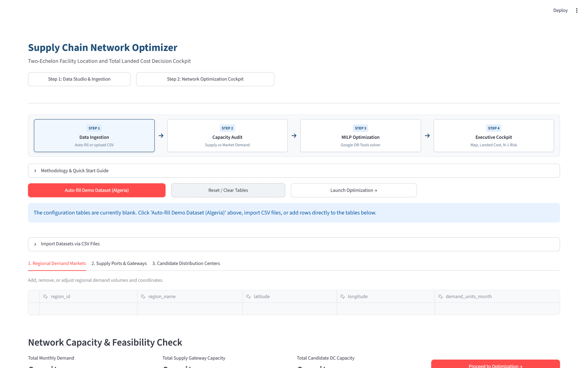
Task: Open the three-dot main menu
Action: coord(577,10)
